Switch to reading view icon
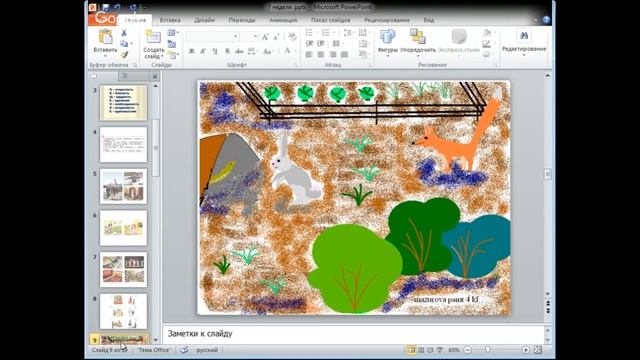The height and width of the screenshot is (360, 640). [x=430, y=350]
